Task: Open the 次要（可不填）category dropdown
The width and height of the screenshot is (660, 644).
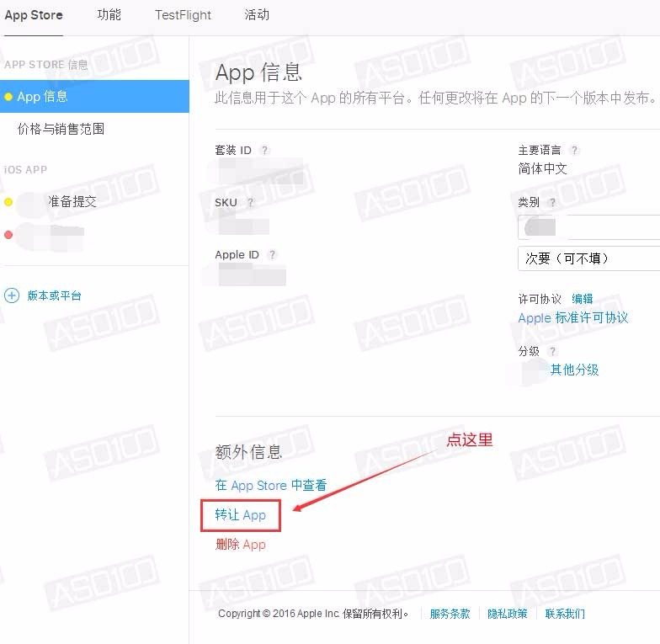Action: click(589, 258)
